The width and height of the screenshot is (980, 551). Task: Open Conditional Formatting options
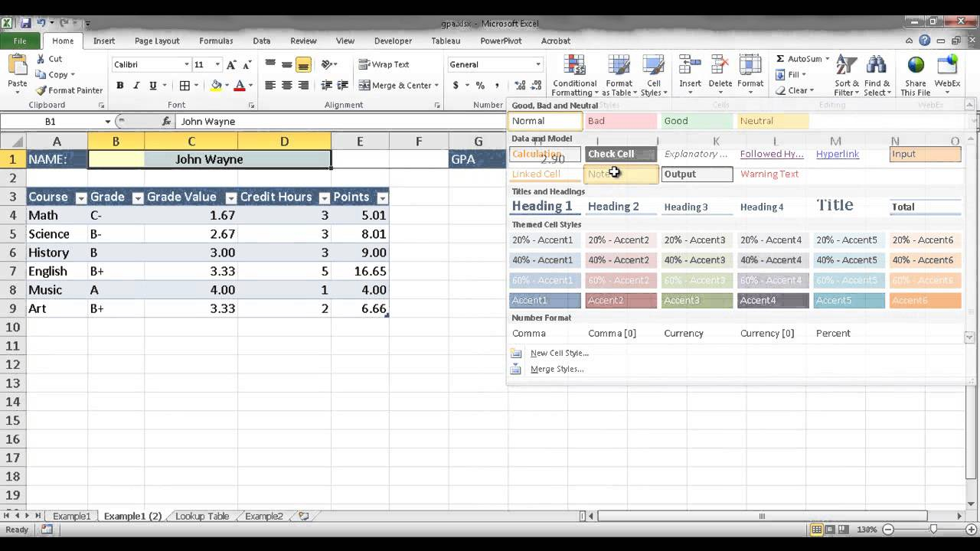coord(573,76)
